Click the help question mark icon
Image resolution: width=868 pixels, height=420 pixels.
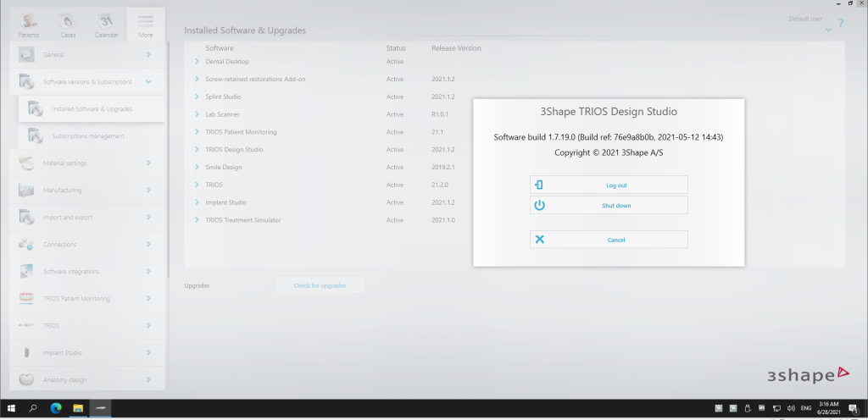pyautogui.click(x=840, y=24)
